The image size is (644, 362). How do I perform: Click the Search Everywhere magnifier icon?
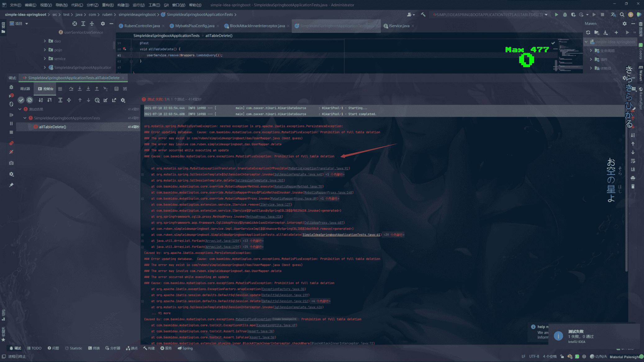[622, 15]
